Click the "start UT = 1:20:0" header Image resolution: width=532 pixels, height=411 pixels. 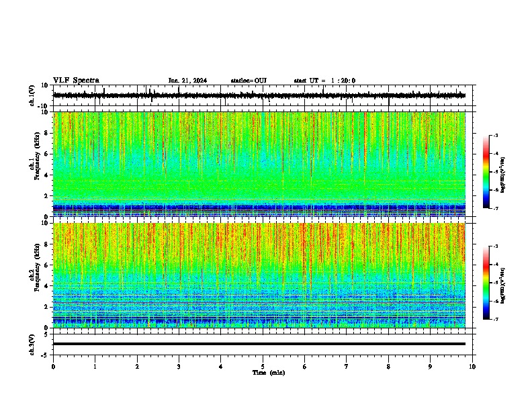click(x=324, y=81)
